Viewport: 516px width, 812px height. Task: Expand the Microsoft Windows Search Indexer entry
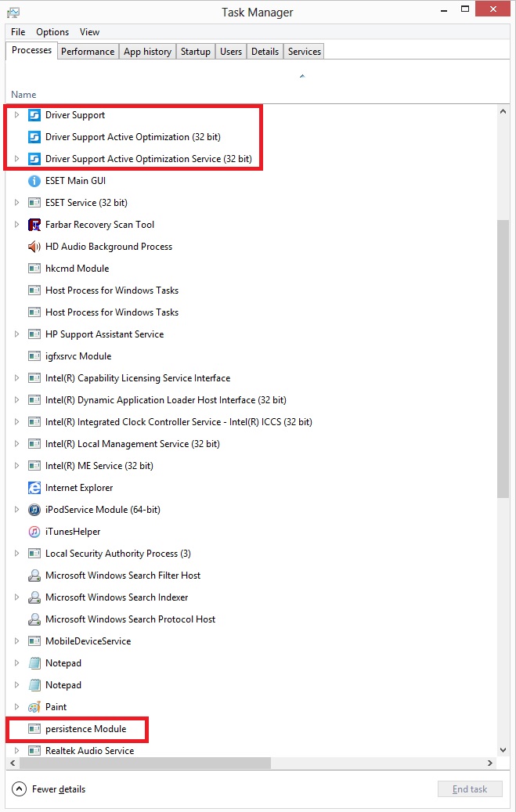pyautogui.click(x=16, y=597)
